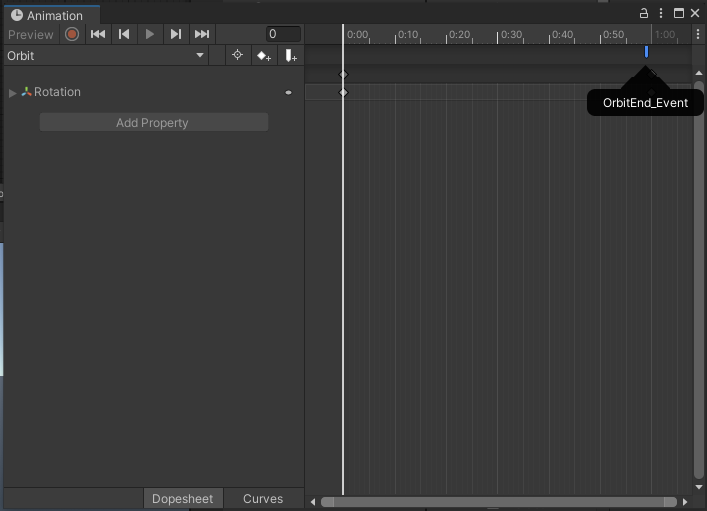Switch to Curves view
The image size is (707, 511).
pos(263,498)
